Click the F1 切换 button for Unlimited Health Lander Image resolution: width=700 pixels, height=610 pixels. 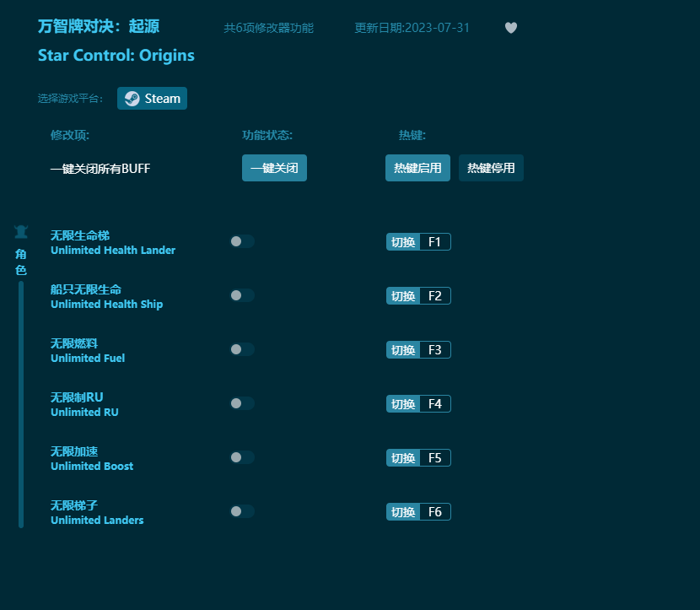(x=418, y=241)
